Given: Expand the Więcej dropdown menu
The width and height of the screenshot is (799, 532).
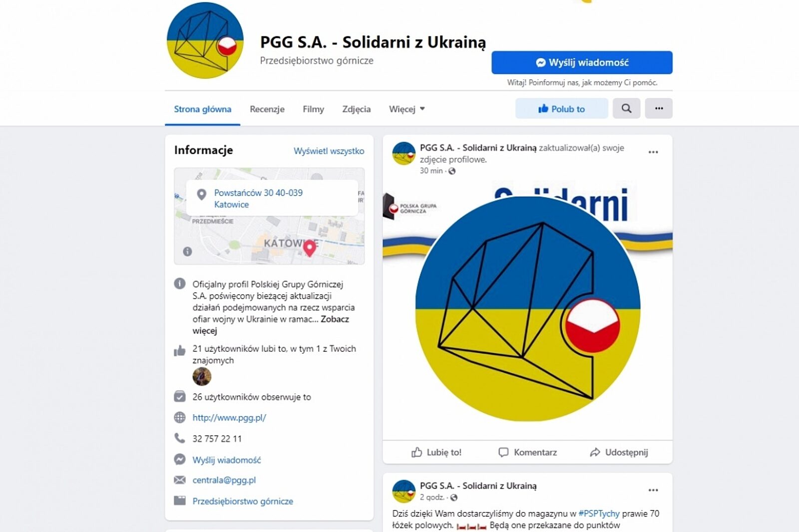Looking at the screenshot, I should click(x=407, y=109).
